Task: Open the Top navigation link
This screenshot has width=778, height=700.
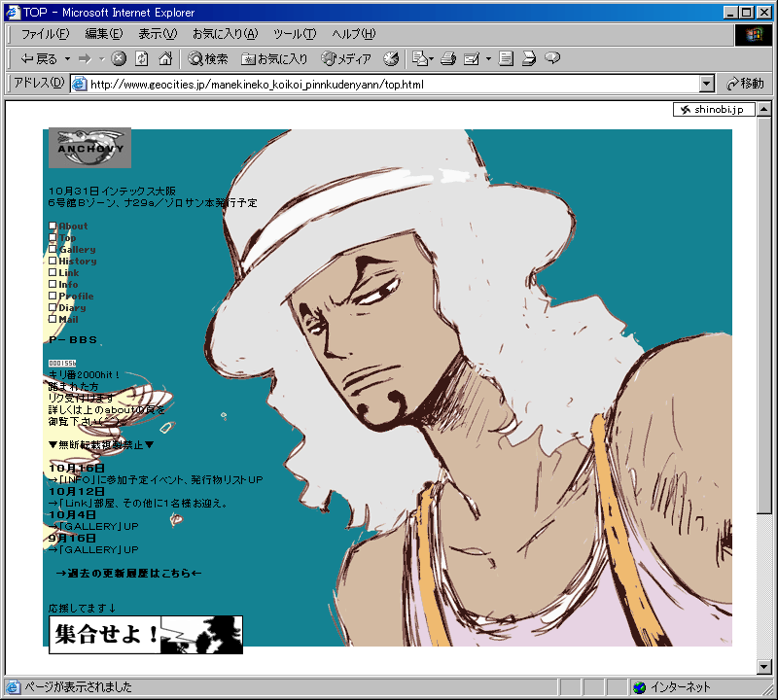Action: pyautogui.click(x=67, y=238)
